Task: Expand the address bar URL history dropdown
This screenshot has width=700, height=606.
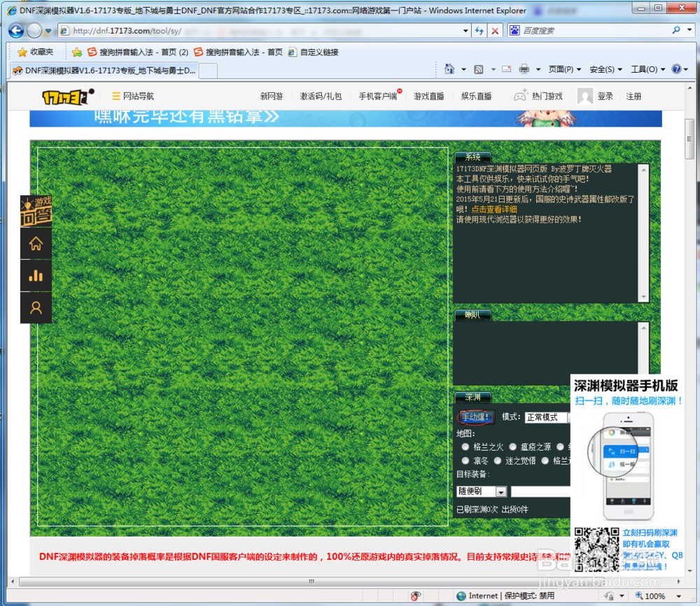Action: 465,31
